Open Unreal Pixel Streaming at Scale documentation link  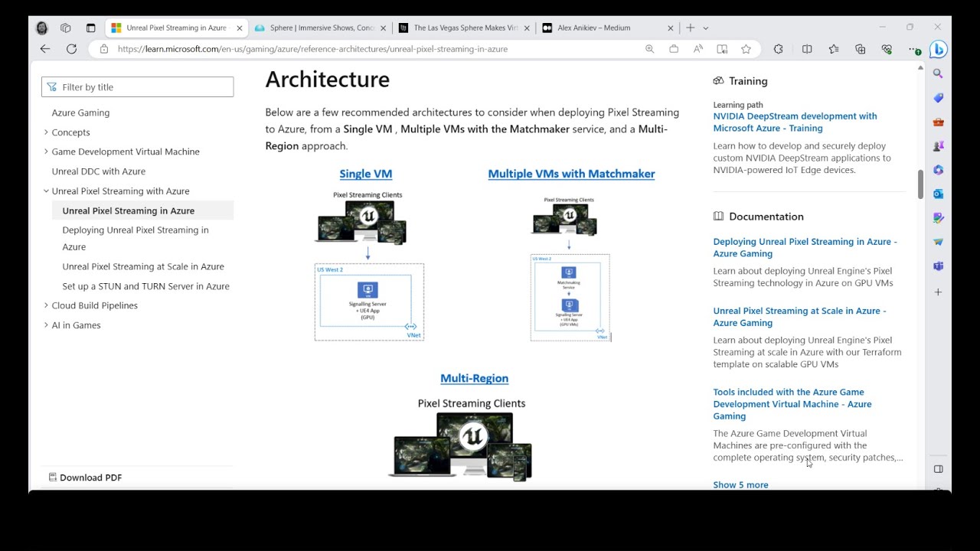pos(799,317)
